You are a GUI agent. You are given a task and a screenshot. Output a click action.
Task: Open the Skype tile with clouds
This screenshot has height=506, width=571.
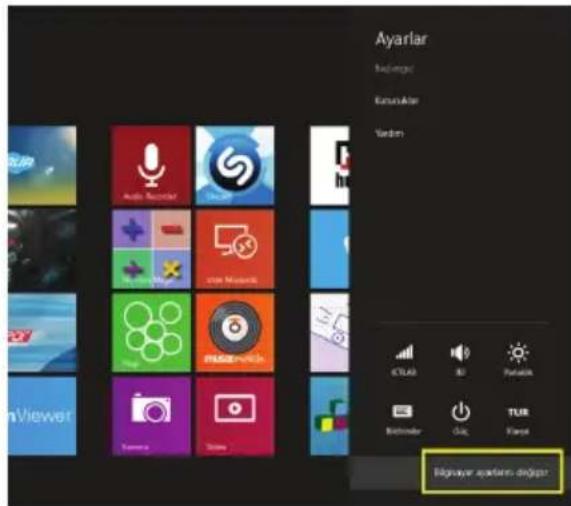(x=42, y=166)
